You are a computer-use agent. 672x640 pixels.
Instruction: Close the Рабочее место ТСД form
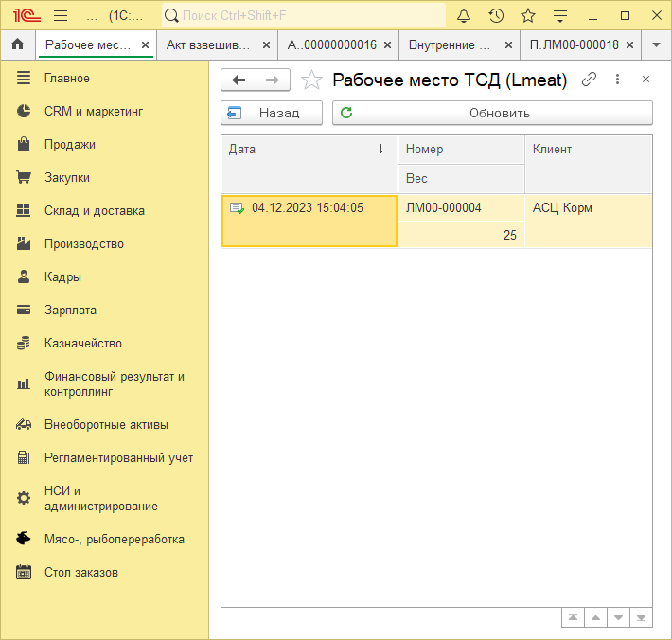[x=645, y=80]
